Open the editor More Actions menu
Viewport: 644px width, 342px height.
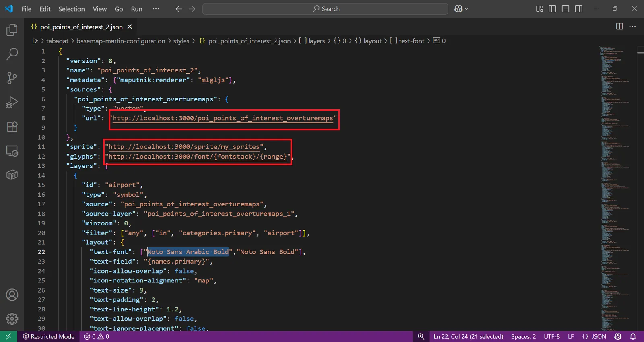click(632, 27)
